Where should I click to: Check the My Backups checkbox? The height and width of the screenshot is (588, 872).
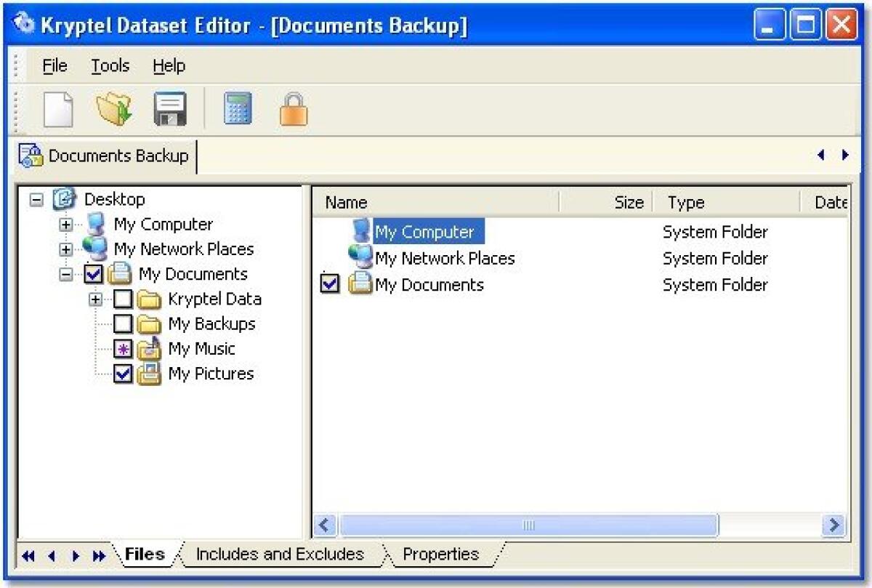point(124,323)
